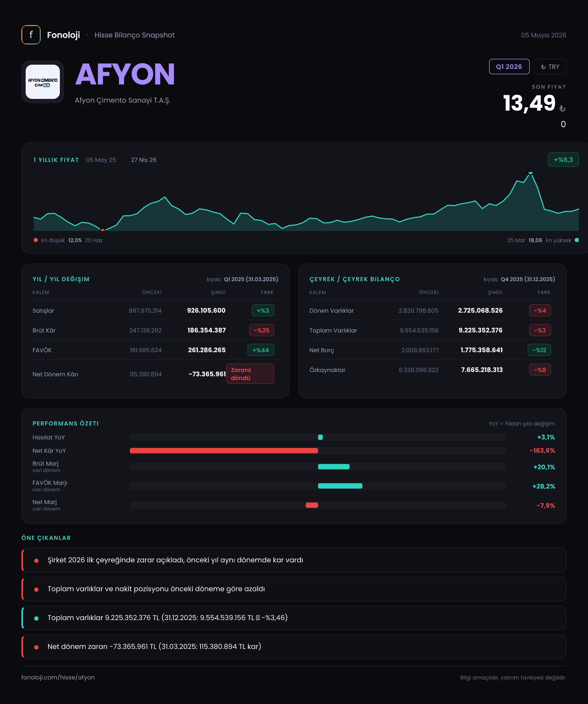Viewport: 588px width, 704px height.
Task: Click the Net Borç current value 1.775.358.641
Action: pyautogui.click(x=481, y=350)
